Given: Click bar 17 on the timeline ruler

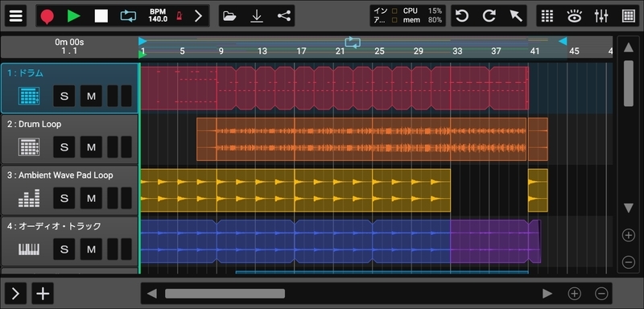Looking at the screenshot, I should pyautogui.click(x=301, y=51).
